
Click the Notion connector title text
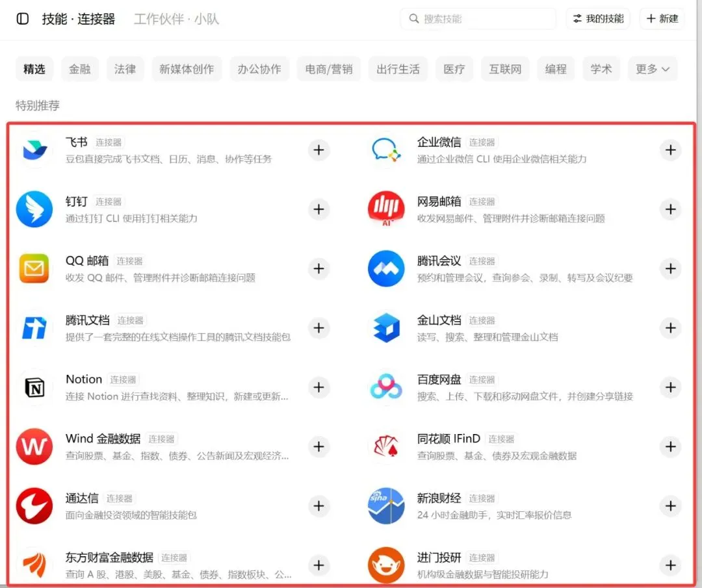point(84,379)
